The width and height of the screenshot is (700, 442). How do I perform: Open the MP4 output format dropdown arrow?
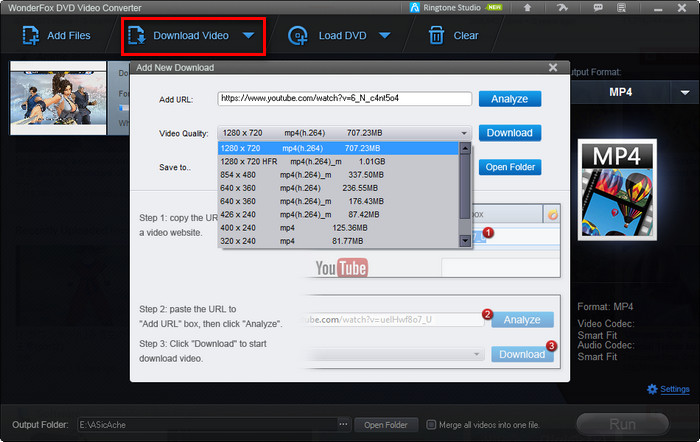[x=685, y=93]
